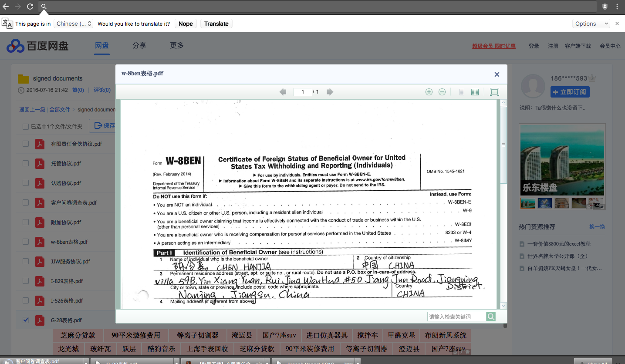Click the Baidu Wangpan logo
Image resolution: width=625 pixels, height=364 pixels.
tap(38, 45)
